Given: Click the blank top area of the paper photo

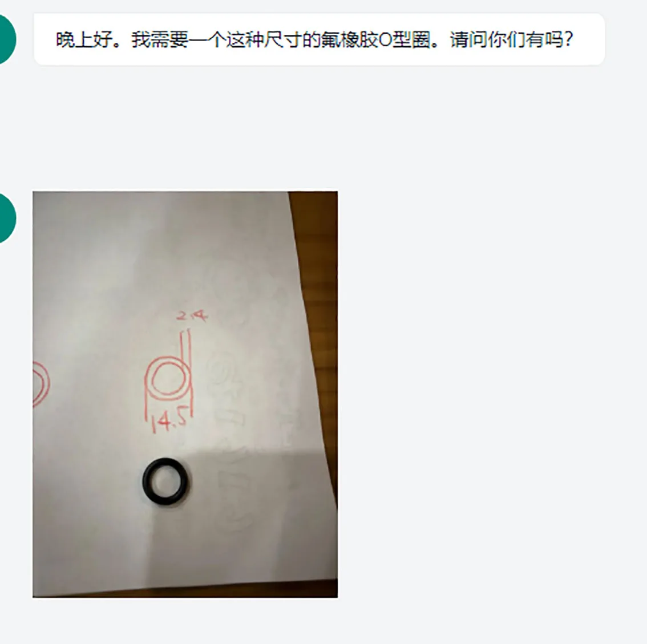Looking at the screenshot, I should coord(161,239).
